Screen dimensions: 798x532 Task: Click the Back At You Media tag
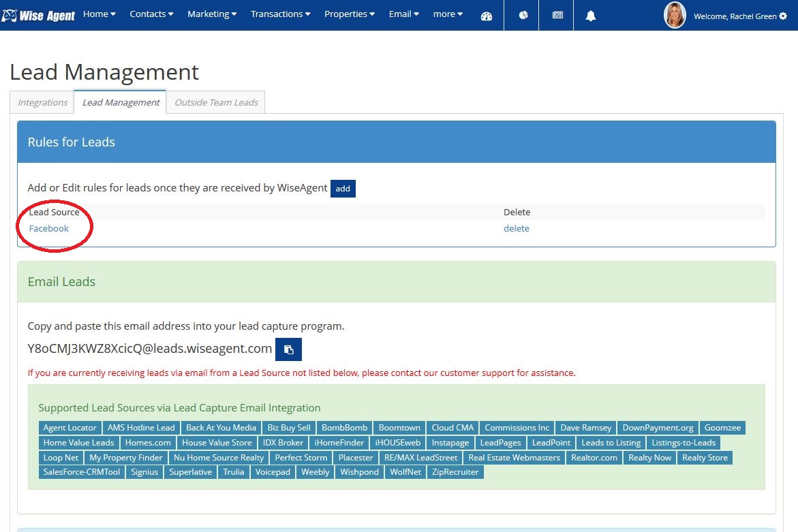point(221,428)
